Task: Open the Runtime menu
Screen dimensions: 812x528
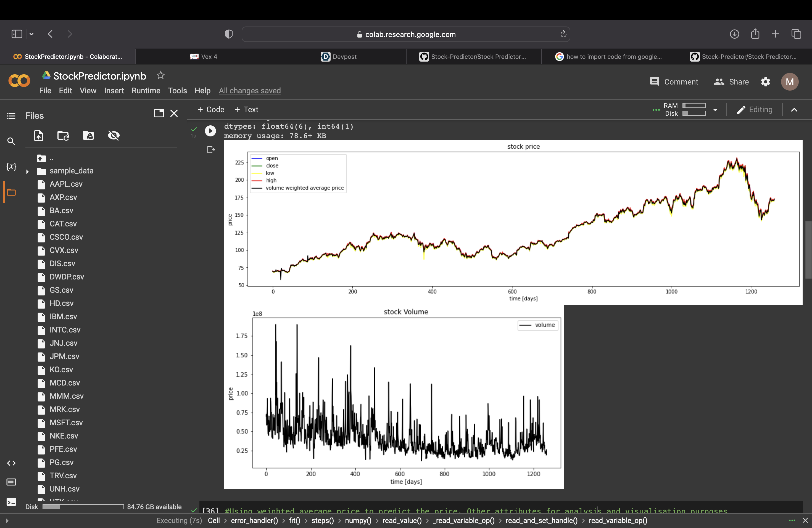Action: (x=146, y=91)
